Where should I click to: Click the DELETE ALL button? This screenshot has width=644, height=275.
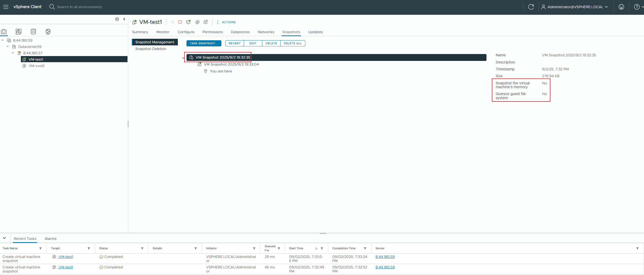tap(293, 43)
